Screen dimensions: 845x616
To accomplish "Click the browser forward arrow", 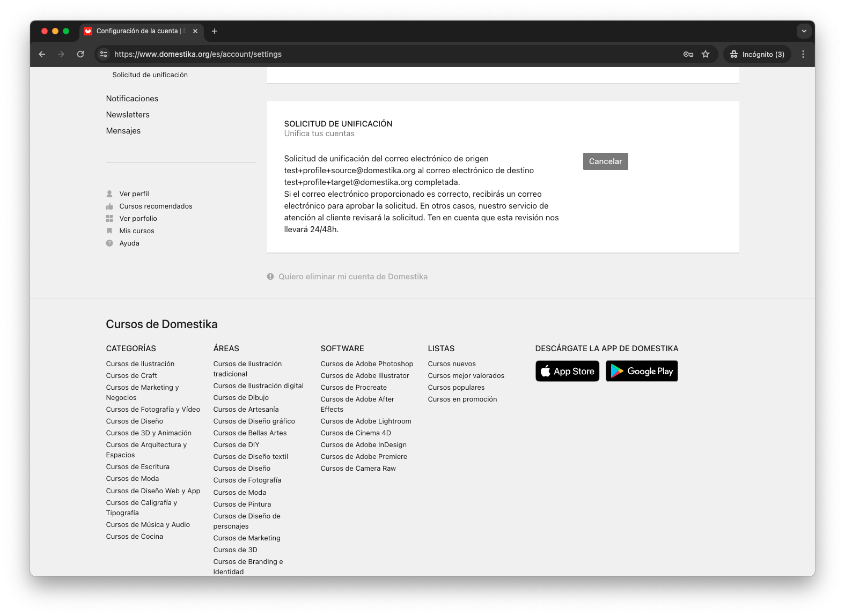I will [61, 54].
